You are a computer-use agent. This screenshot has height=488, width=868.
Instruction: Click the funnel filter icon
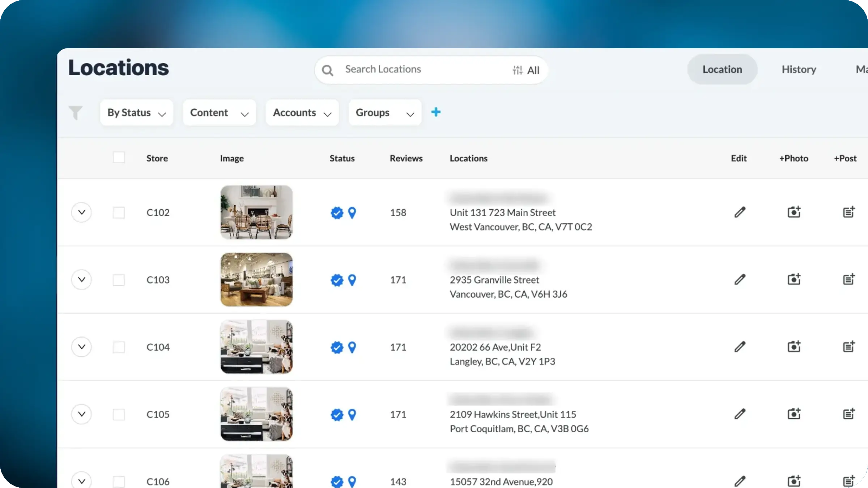[x=76, y=113]
